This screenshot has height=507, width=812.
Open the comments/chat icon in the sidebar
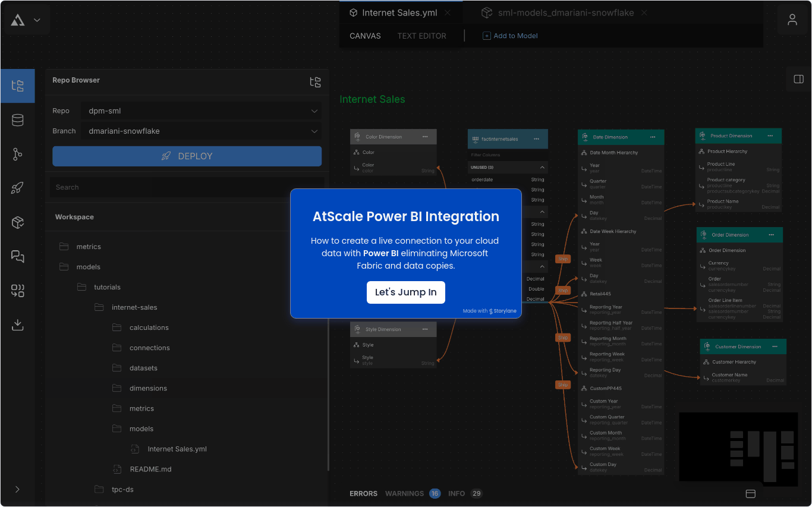(x=18, y=256)
